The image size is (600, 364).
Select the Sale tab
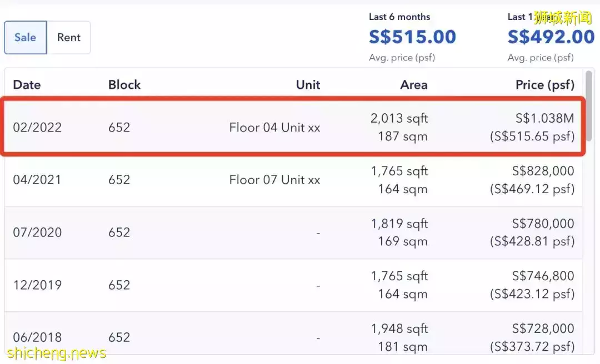[x=25, y=38]
